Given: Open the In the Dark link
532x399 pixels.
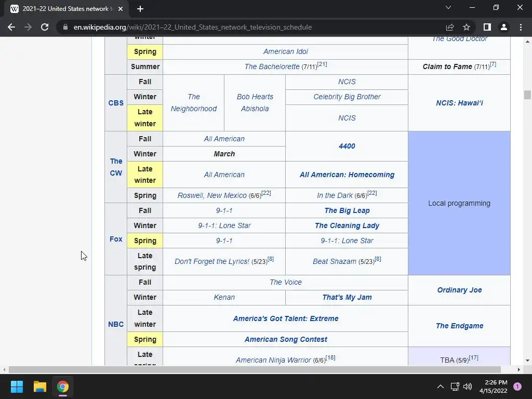Looking at the screenshot, I should pos(335,195).
